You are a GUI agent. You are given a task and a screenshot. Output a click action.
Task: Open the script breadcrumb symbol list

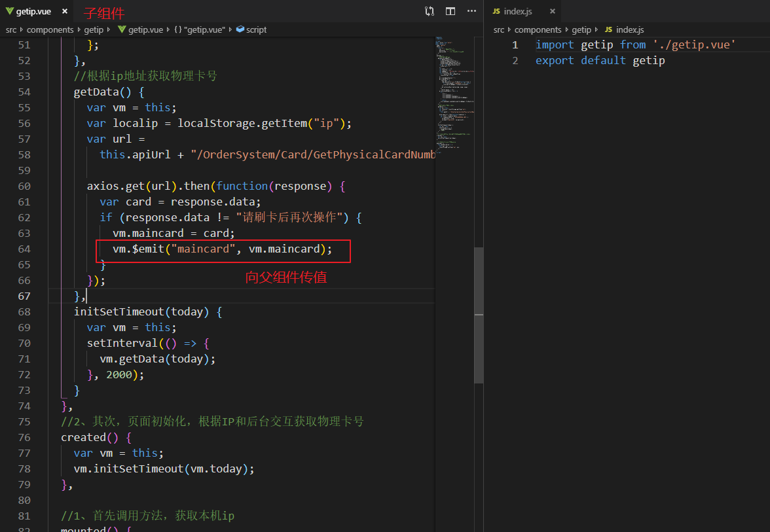click(x=257, y=29)
